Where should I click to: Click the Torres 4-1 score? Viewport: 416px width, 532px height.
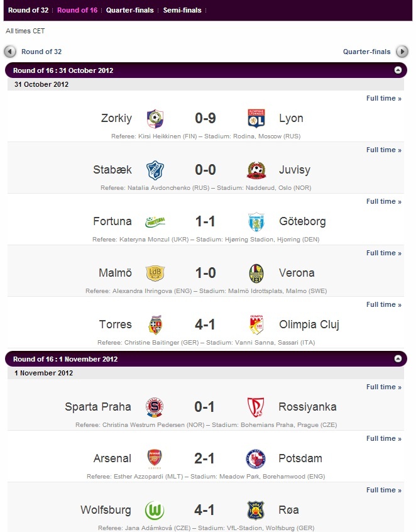[x=205, y=324]
